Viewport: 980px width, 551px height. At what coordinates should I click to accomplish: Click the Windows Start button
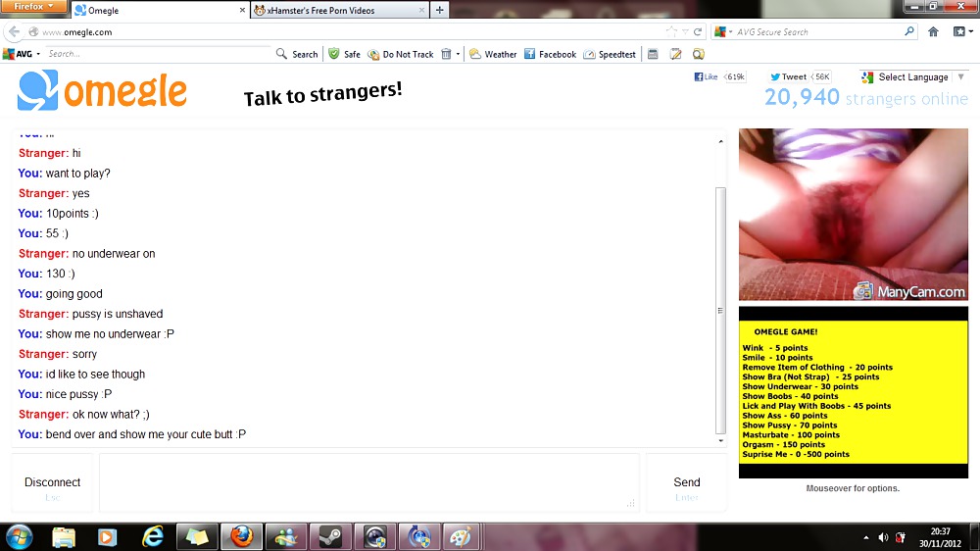coord(19,536)
